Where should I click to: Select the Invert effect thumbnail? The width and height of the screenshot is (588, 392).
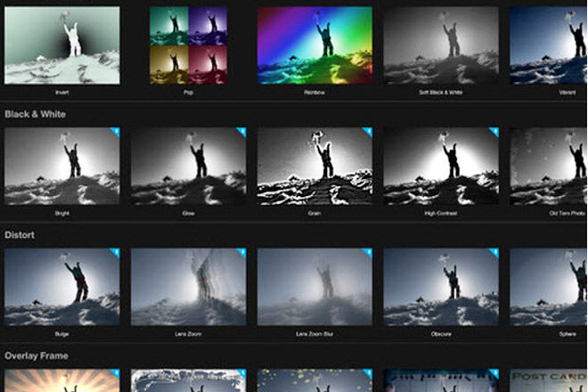coord(61,45)
